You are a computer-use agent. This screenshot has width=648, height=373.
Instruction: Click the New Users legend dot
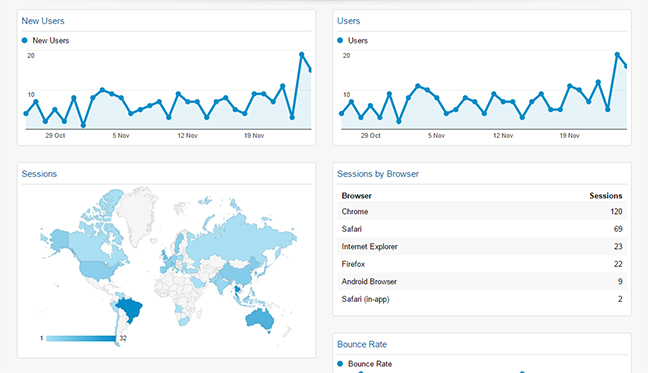(x=24, y=40)
